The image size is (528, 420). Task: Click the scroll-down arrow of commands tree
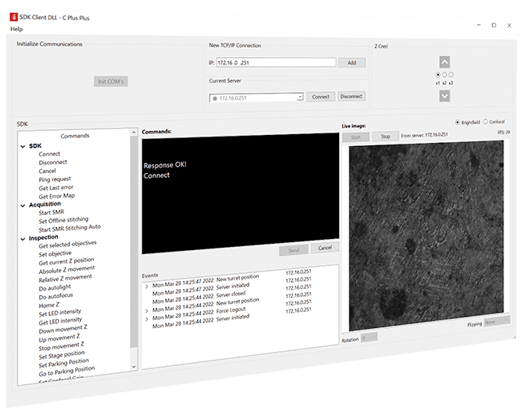(133, 367)
